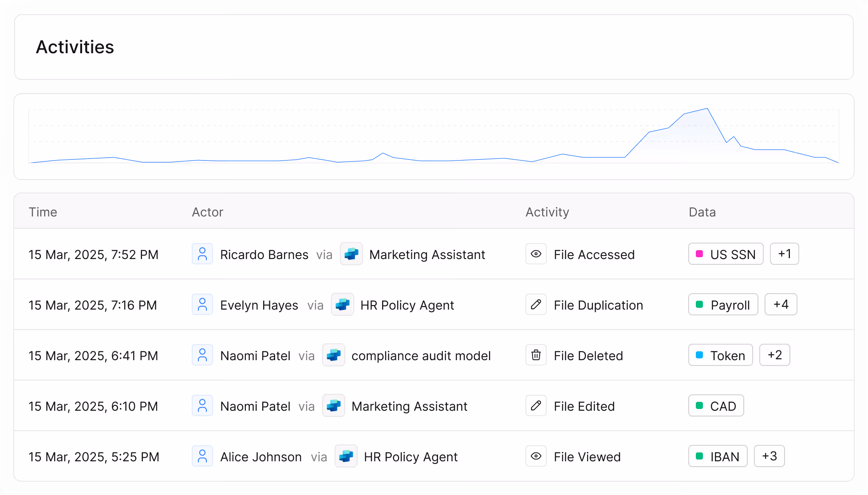
Task: Click the File Deleted activity
Action: point(588,356)
